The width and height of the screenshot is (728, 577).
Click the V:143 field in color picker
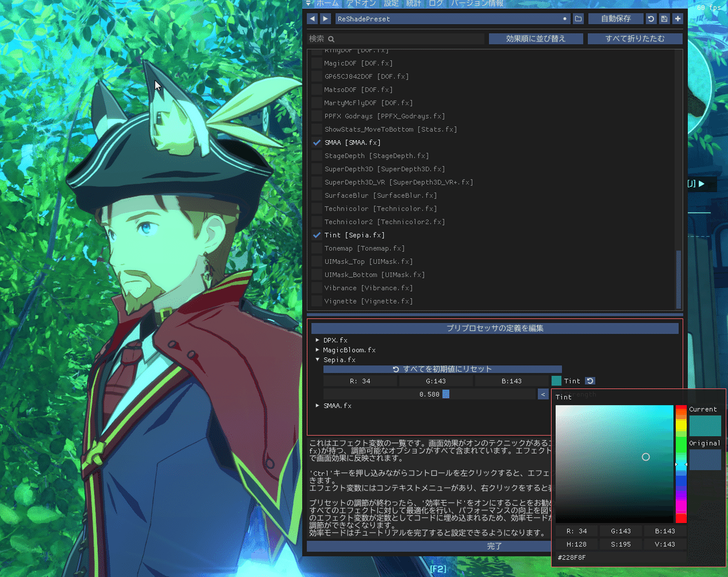(x=665, y=544)
